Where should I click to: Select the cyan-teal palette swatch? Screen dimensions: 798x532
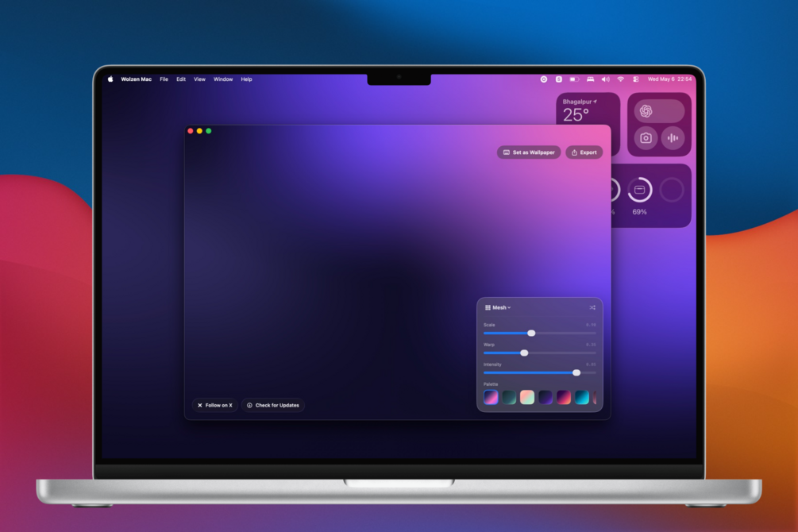(582, 397)
